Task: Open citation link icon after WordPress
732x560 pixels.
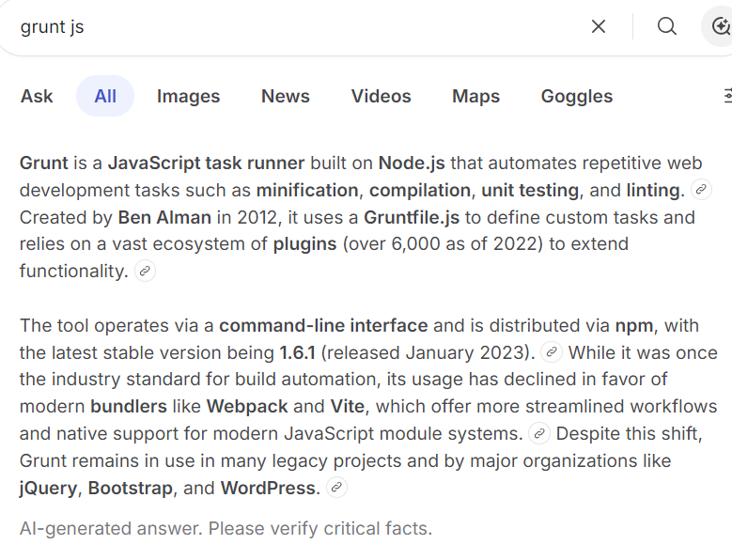Action: pyautogui.click(x=336, y=488)
